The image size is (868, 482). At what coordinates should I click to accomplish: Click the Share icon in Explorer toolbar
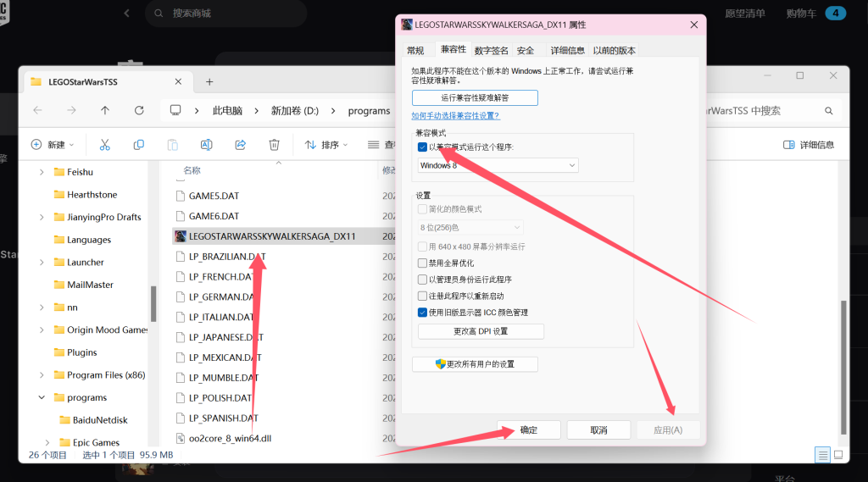(240, 145)
